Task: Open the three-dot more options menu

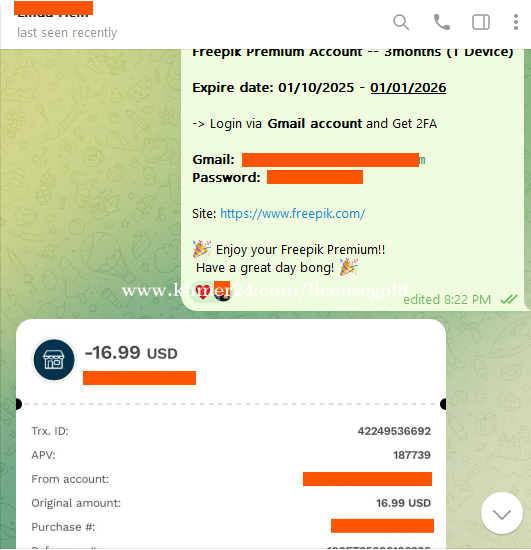Action: click(x=516, y=22)
